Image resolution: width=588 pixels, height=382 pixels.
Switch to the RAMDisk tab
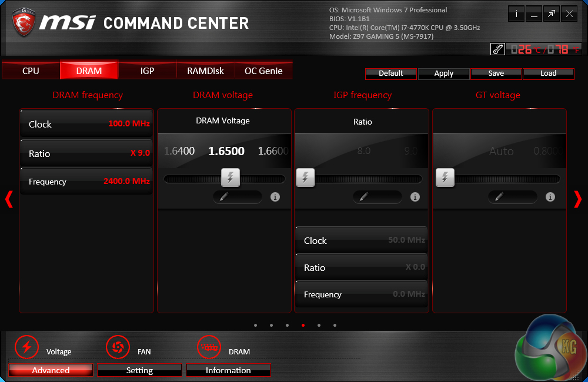(205, 71)
